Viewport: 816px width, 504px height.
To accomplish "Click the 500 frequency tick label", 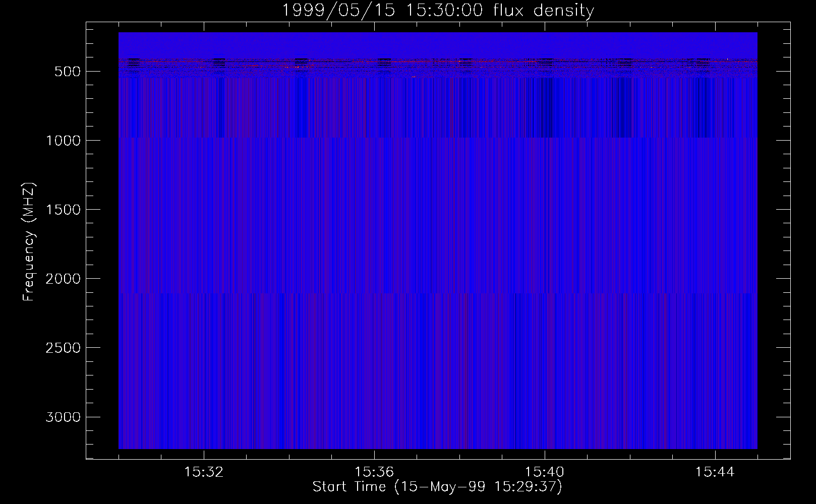I will click(68, 72).
